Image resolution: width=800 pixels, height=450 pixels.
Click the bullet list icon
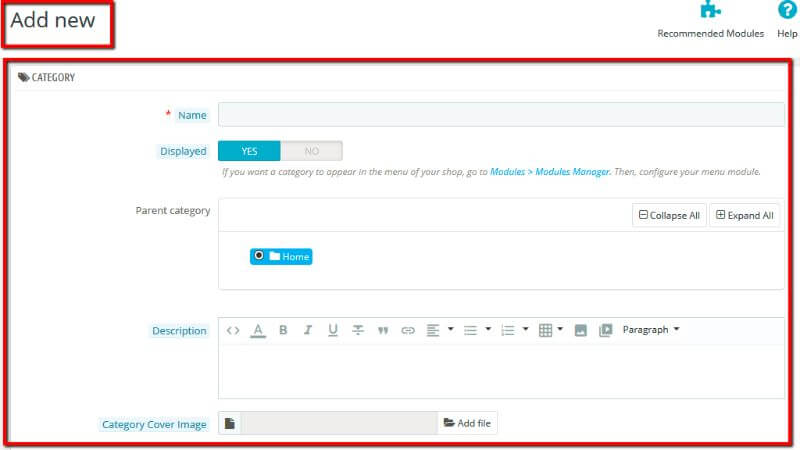click(x=470, y=331)
